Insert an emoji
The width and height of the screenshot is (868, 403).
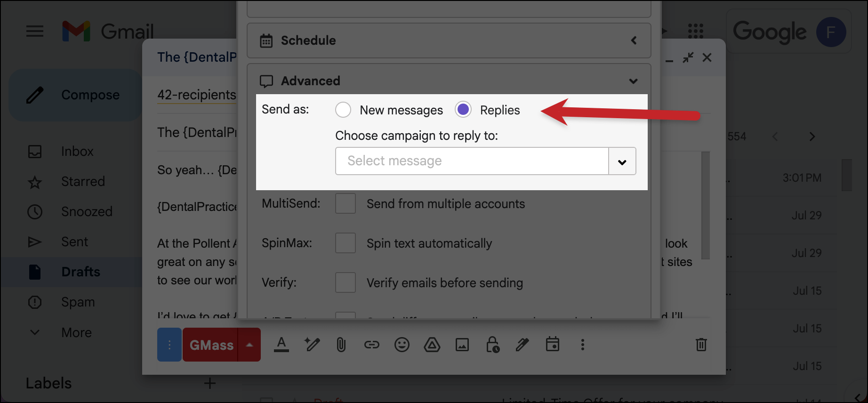coord(402,345)
